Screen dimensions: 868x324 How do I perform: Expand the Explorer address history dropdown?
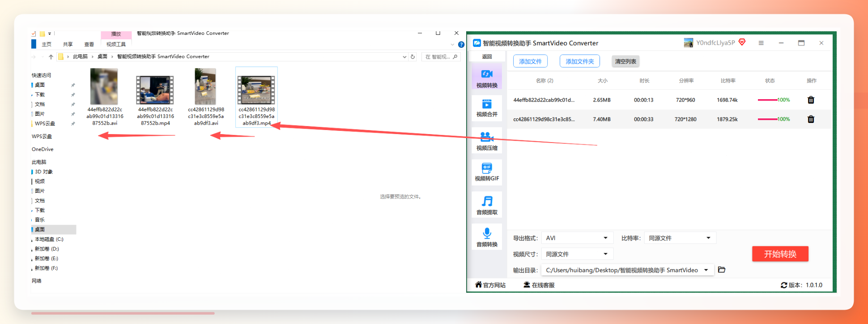404,57
